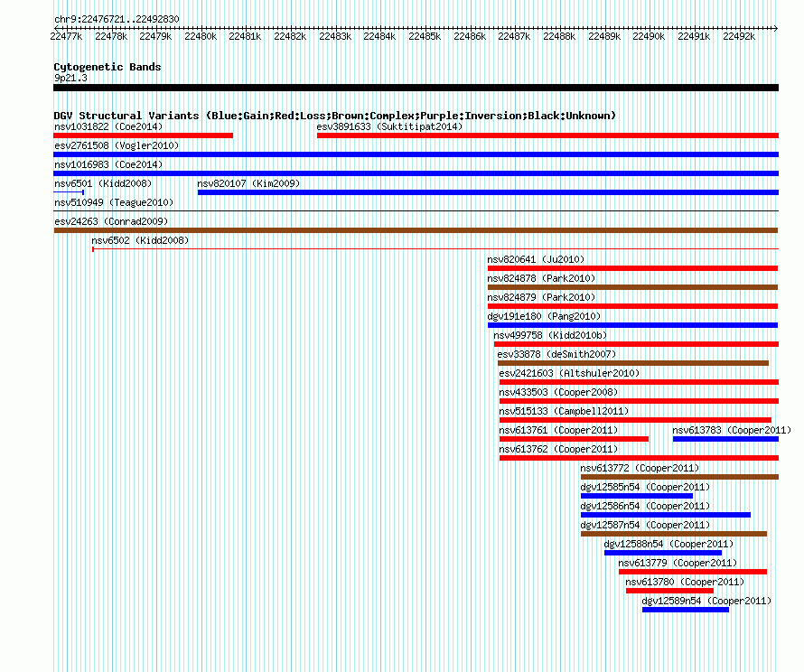The height and width of the screenshot is (672, 804).
Task: Click the nsv1031822 (Coe2014) variant label
Action: click(108, 126)
